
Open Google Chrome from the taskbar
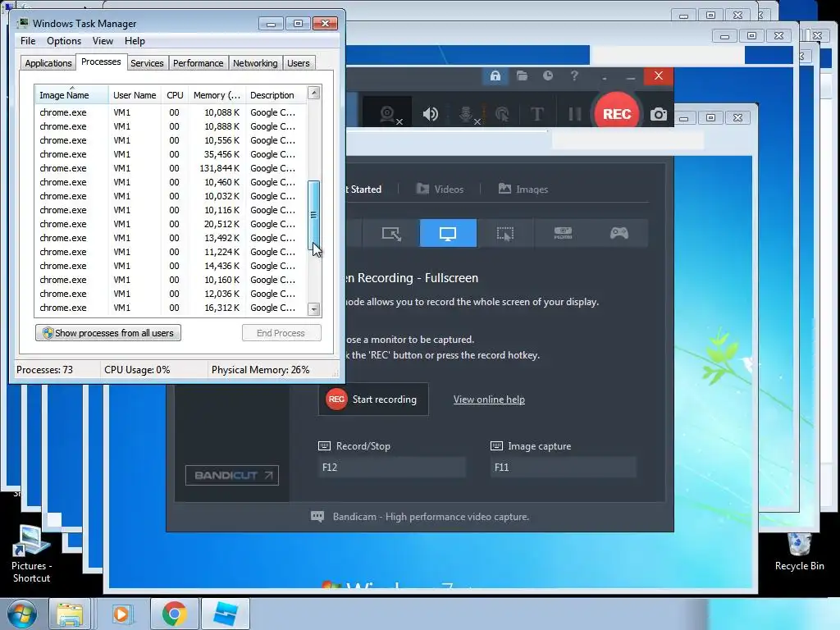(174, 614)
